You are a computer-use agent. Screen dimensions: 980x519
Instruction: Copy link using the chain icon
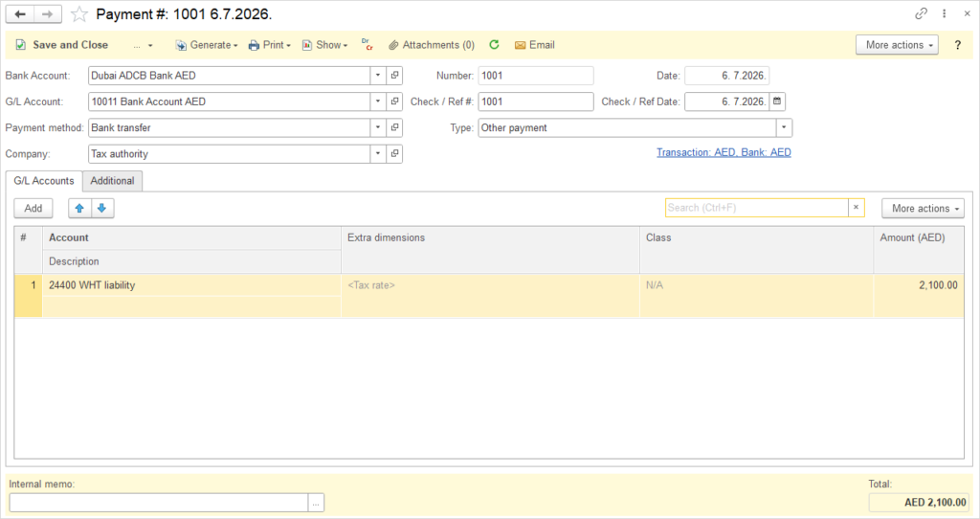click(x=921, y=13)
